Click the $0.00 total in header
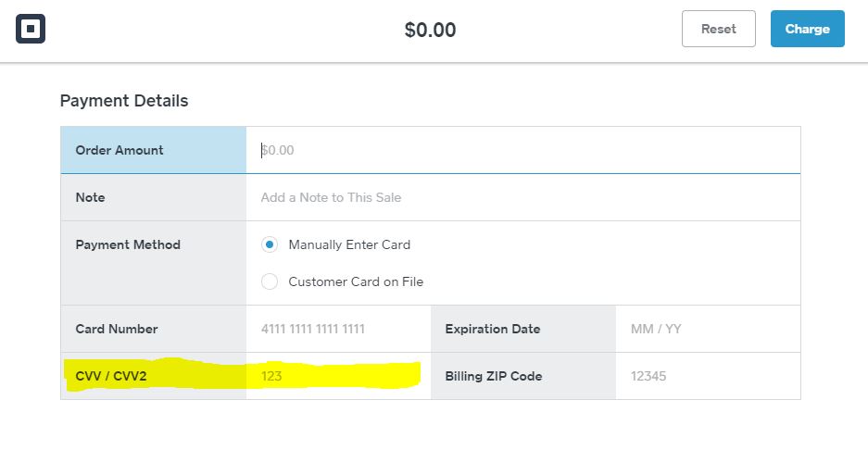868x450 pixels. pyautogui.click(x=430, y=30)
